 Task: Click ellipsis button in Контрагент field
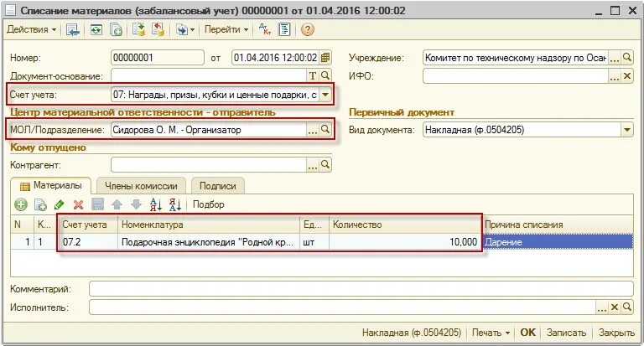[313, 165]
